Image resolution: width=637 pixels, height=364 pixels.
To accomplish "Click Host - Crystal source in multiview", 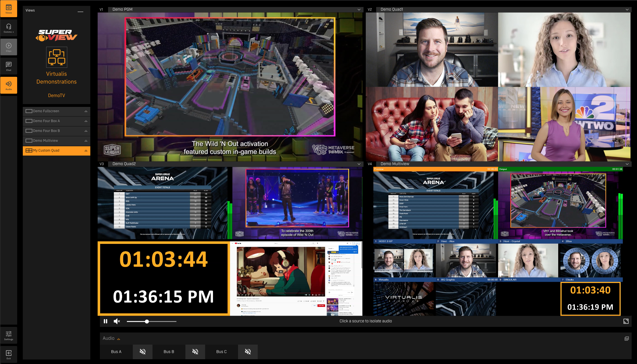I will tap(528, 258).
